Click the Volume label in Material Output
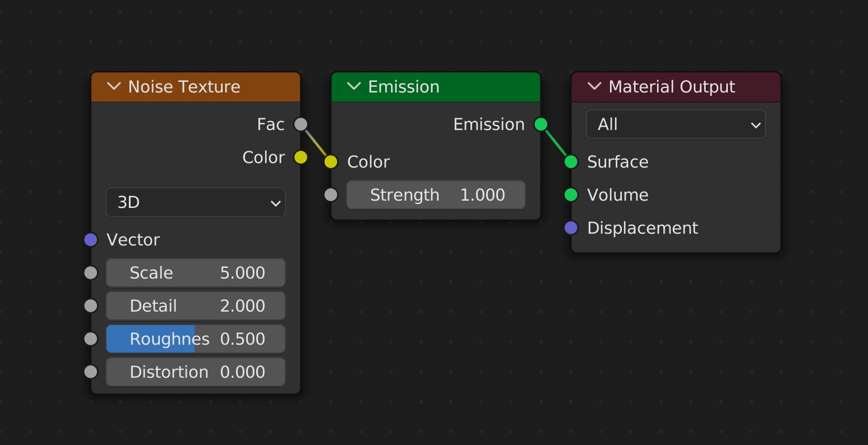868x445 pixels. pos(617,195)
